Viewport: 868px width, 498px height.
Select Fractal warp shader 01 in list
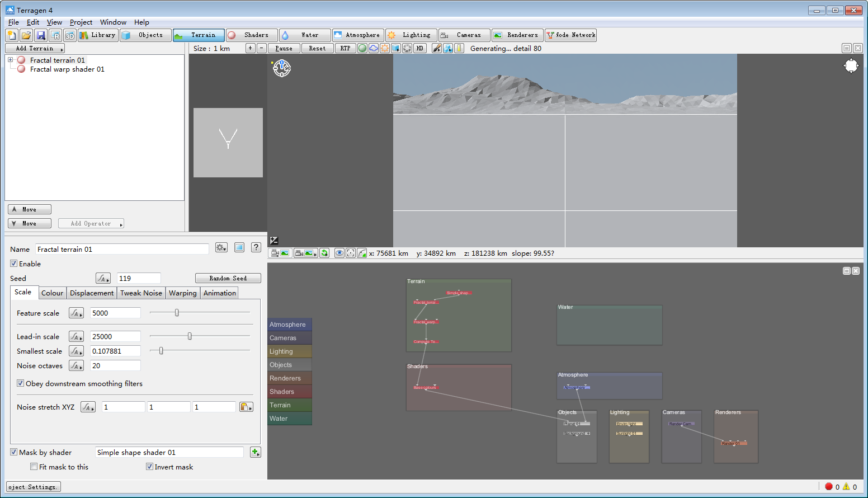tap(67, 69)
